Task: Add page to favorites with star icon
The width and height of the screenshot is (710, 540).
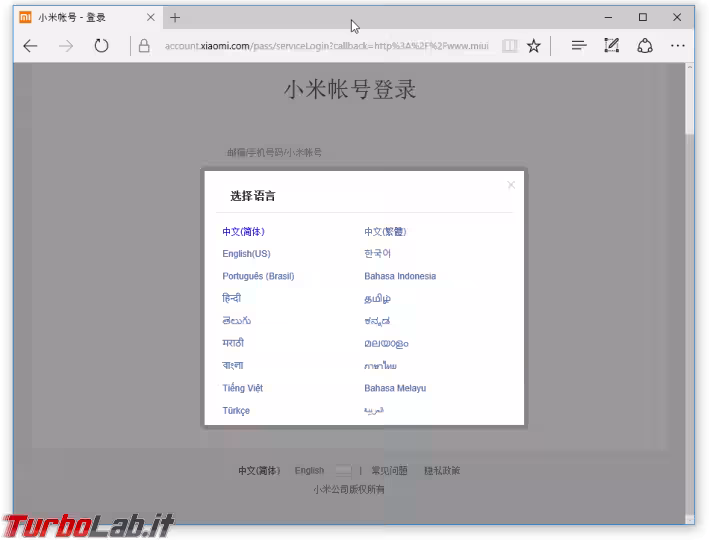Action: tap(534, 46)
